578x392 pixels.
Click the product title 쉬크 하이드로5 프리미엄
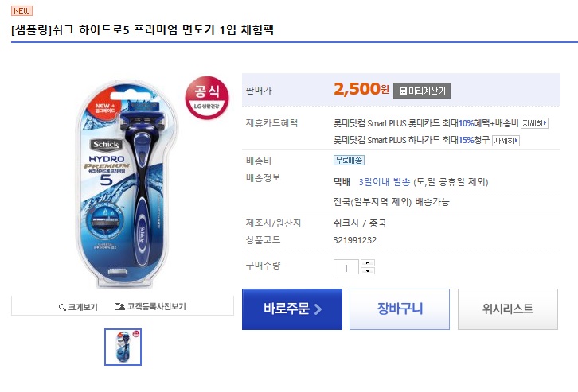coord(143,29)
